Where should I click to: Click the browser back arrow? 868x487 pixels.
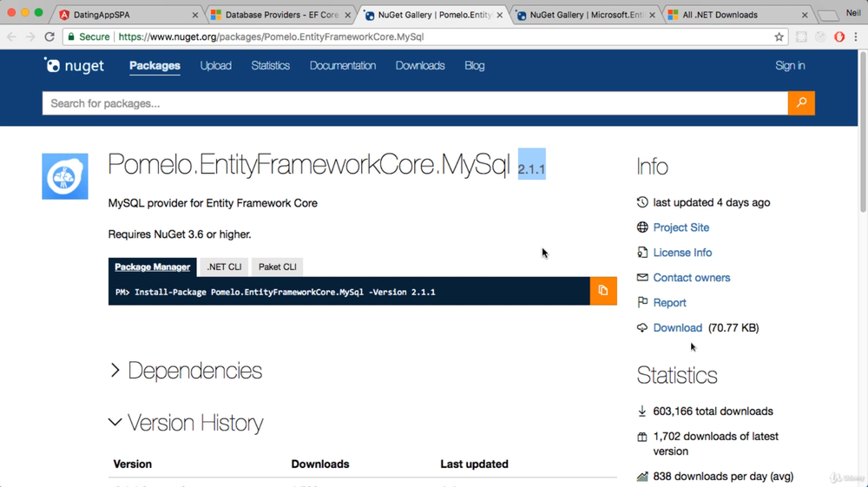[x=11, y=37]
